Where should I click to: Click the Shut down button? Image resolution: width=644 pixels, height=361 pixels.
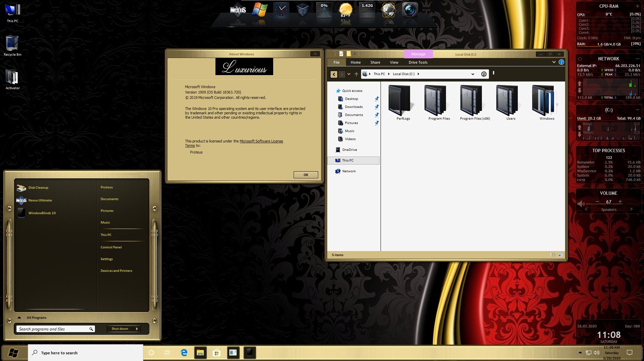point(120,329)
